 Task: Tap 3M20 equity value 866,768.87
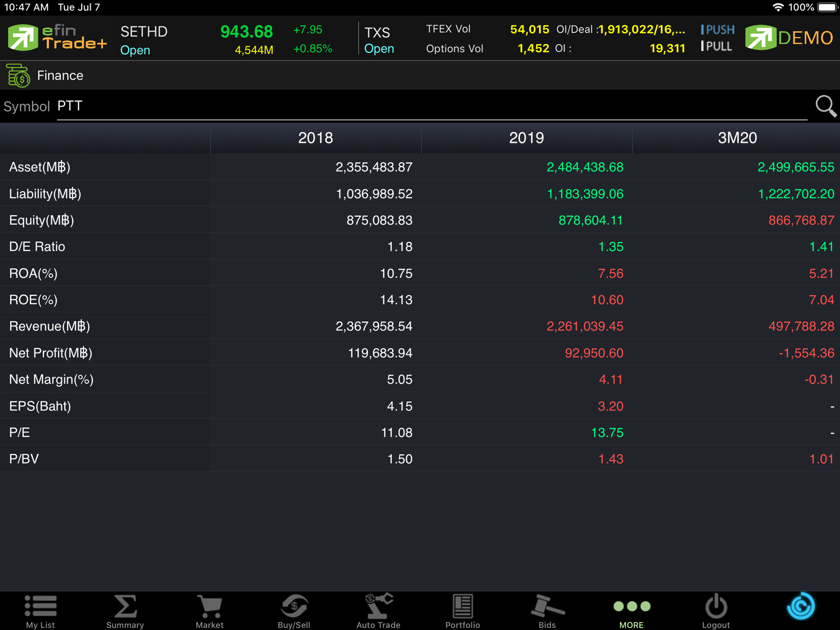[x=801, y=220]
